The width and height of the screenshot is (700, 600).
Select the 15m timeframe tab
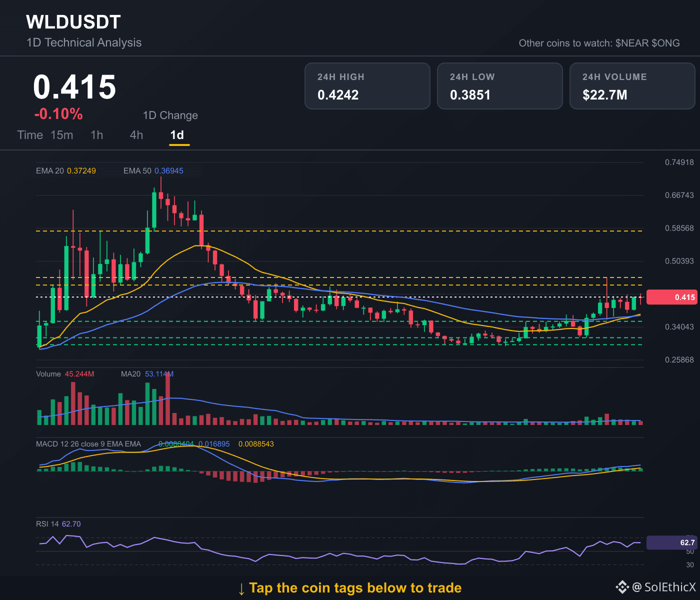coord(62,135)
